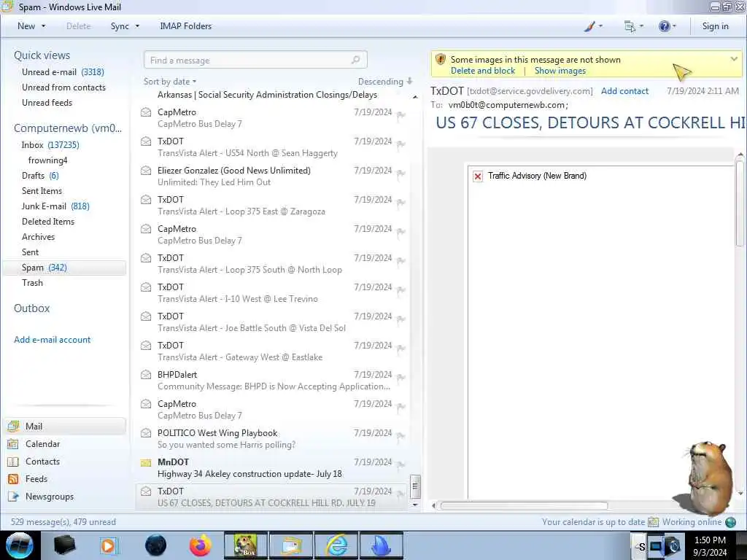Click Add contact link
747x560 pixels.
pos(624,91)
